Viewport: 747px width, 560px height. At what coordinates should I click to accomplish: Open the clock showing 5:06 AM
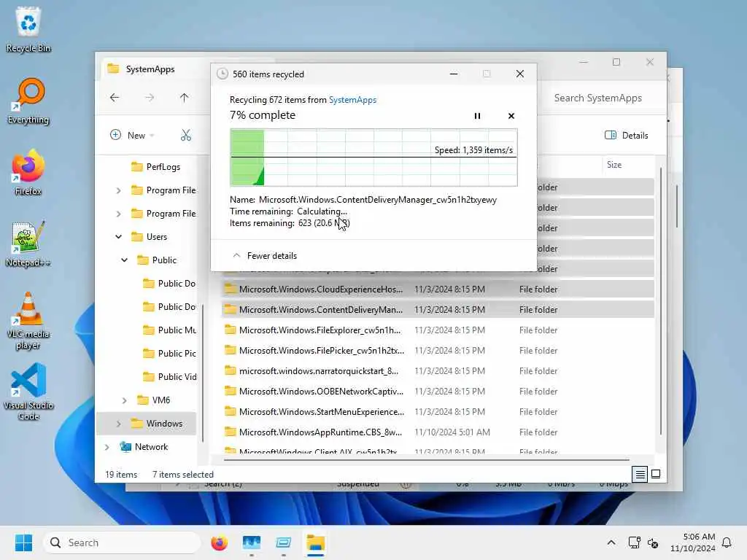click(x=693, y=542)
